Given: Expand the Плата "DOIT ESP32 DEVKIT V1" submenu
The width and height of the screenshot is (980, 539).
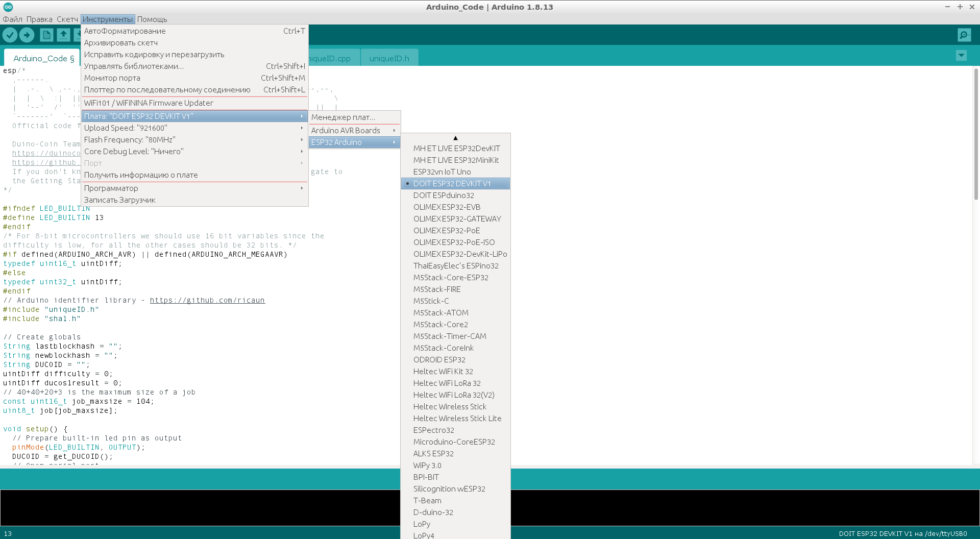Looking at the screenshot, I should point(194,116).
